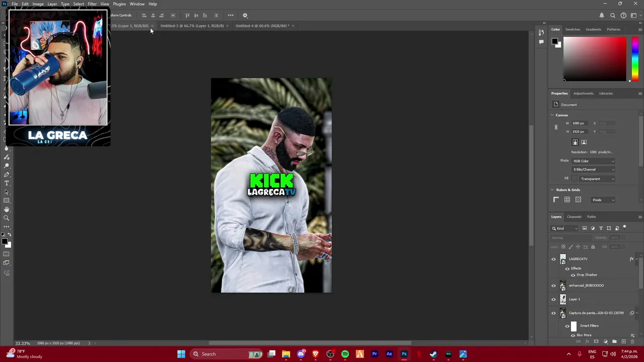
Task: Open Spotify from the taskbar
Action: pos(345,354)
